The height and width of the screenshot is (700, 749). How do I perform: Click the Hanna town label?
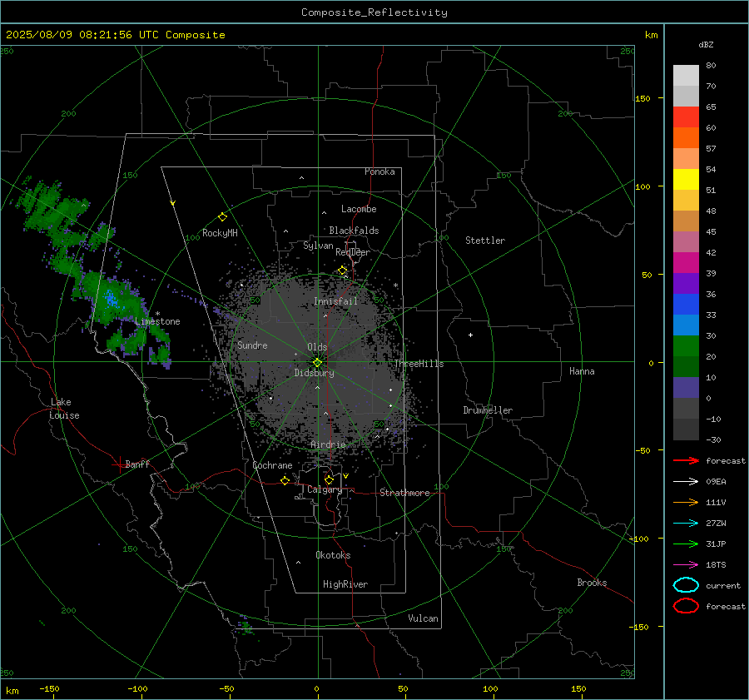click(x=582, y=371)
